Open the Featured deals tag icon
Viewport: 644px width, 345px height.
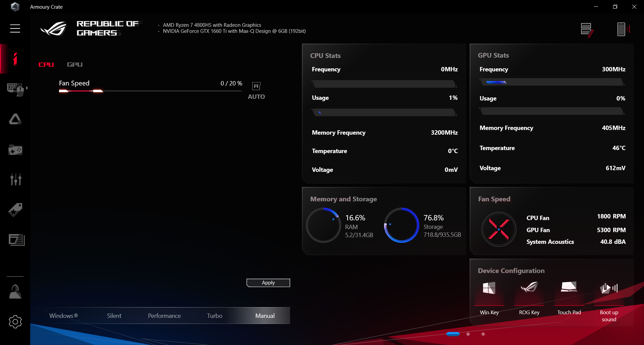pos(15,210)
